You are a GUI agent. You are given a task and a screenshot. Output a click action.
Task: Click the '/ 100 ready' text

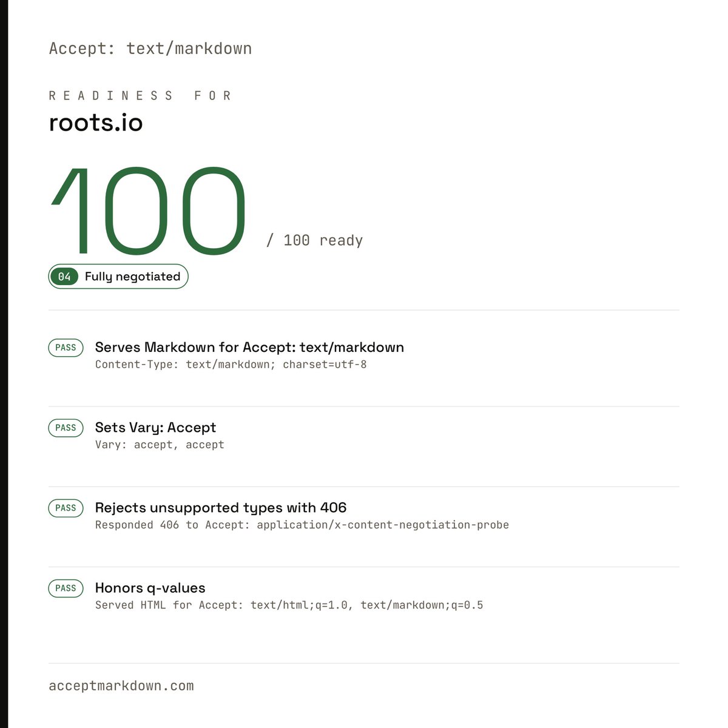pyautogui.click(x=315, y=241)
